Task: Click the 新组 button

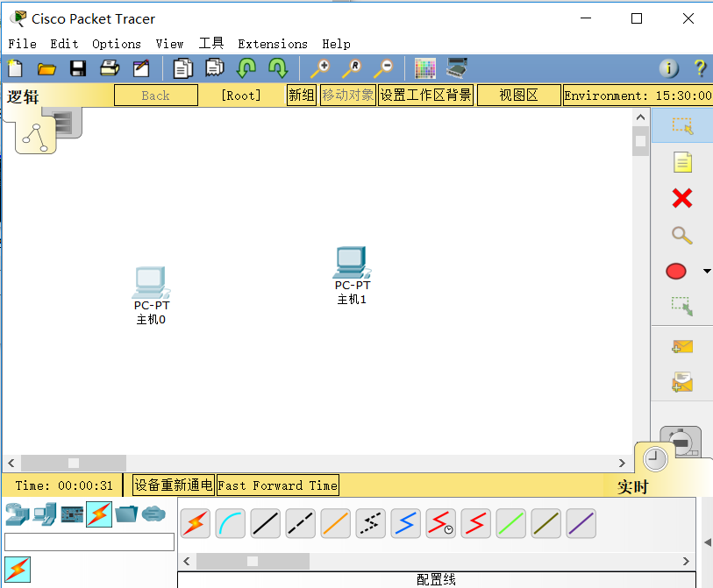Action: click(302, 95)
